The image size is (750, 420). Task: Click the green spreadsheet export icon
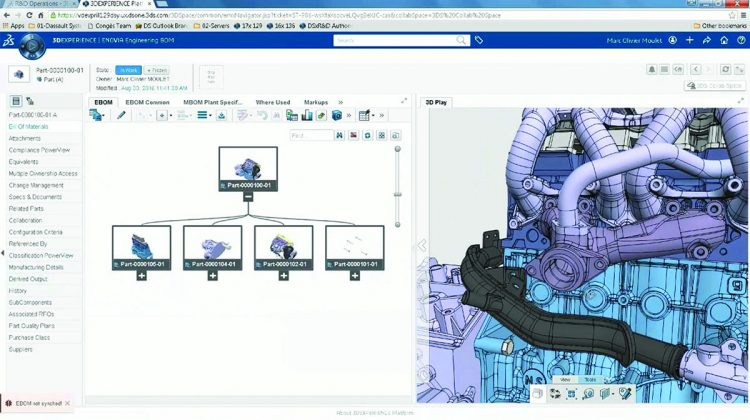292,115
